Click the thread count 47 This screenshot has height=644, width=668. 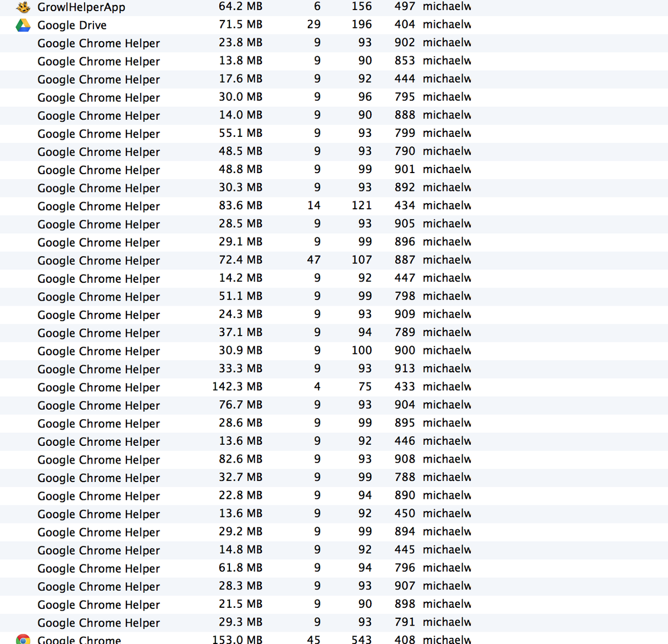click(x=314, y=260)
